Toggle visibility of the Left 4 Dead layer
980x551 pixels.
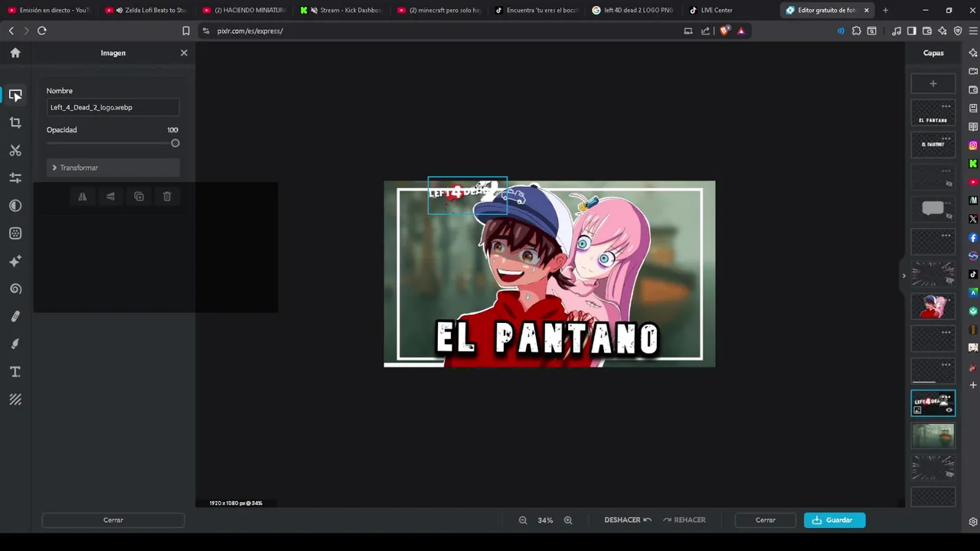coord(949,410)
